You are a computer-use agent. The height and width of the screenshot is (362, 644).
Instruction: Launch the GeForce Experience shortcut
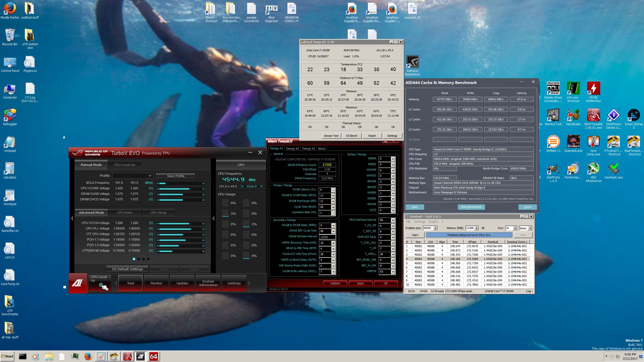tap(412, 66)
